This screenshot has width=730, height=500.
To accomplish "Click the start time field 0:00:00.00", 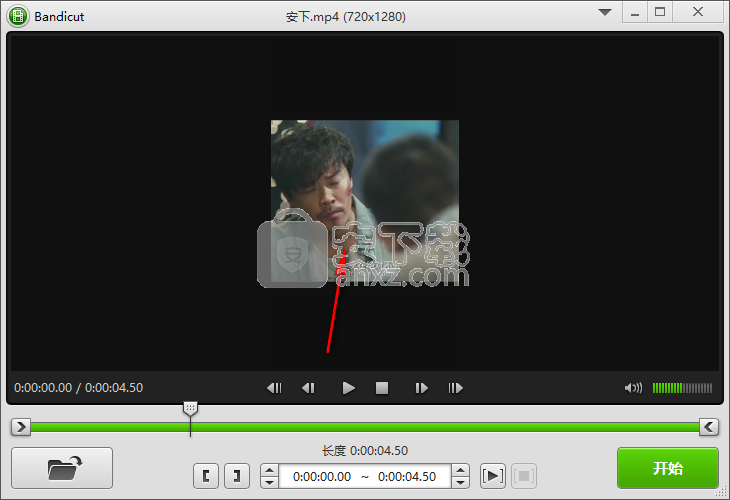I will 322,477.
